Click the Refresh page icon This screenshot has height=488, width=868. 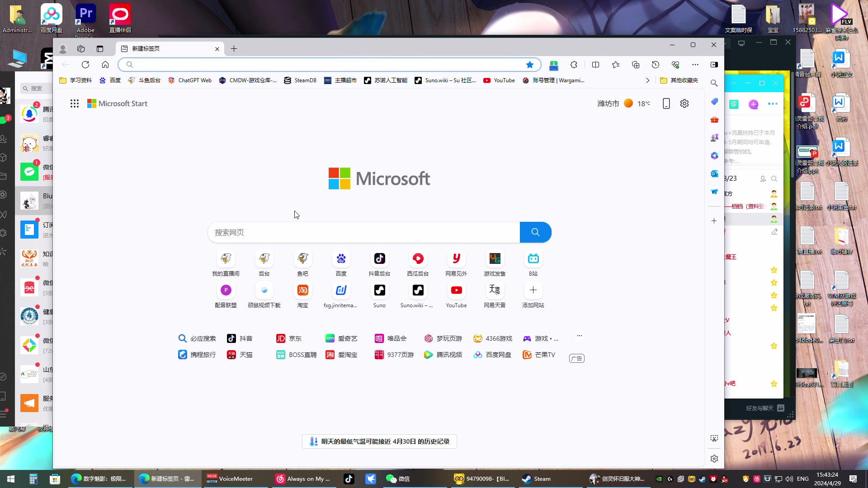tap(85, 65)
